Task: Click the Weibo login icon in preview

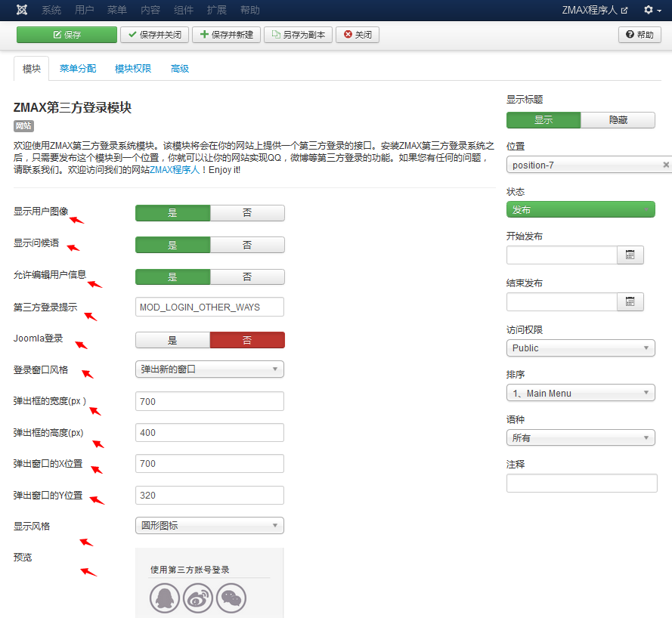Action: point(198,598)
